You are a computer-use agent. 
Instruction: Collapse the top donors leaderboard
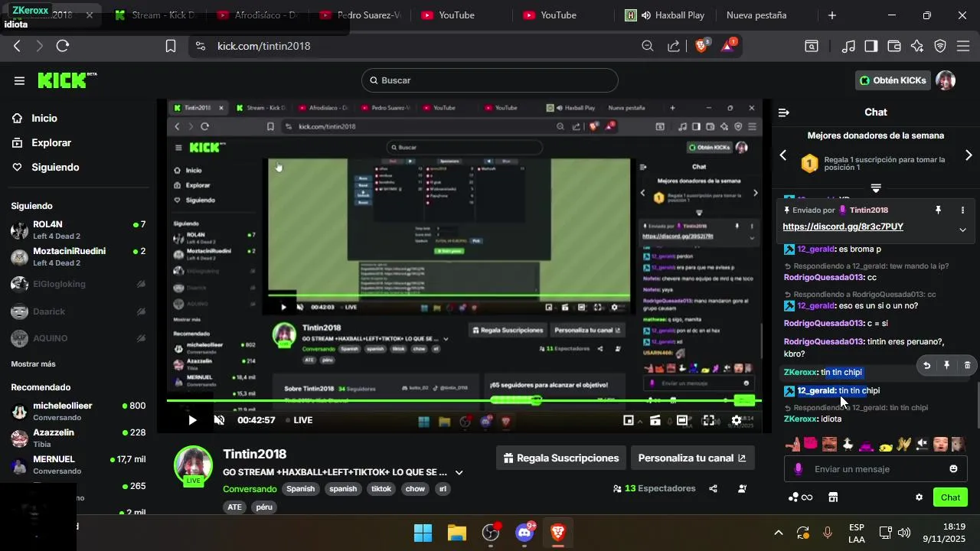point(876,188)
